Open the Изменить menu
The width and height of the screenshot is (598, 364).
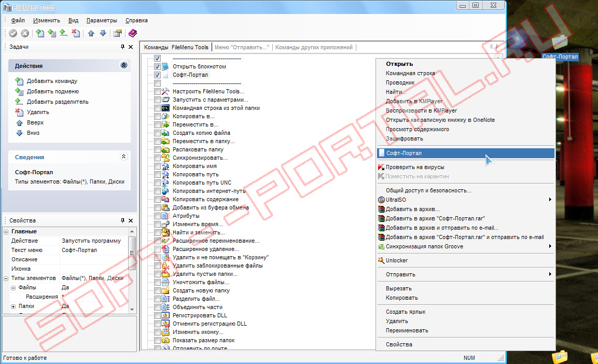click(47, 21)
